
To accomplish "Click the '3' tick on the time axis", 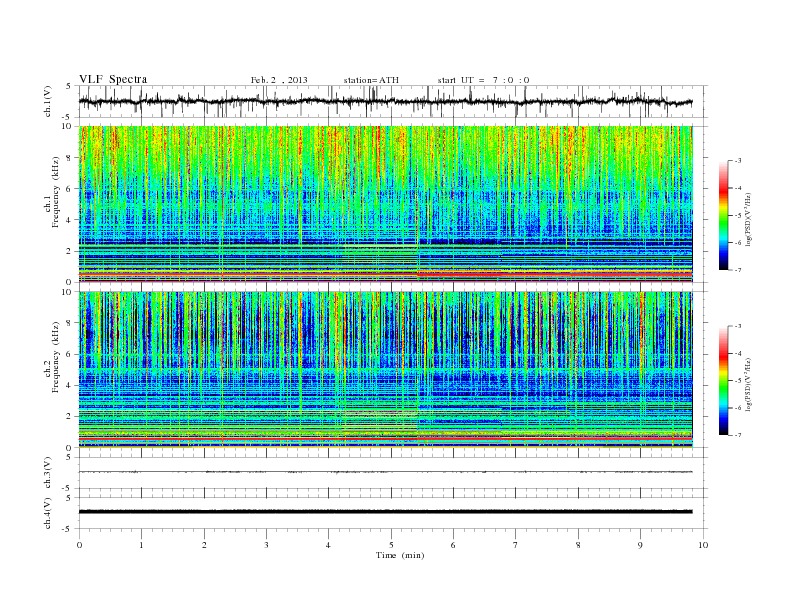I will (266, 545).
